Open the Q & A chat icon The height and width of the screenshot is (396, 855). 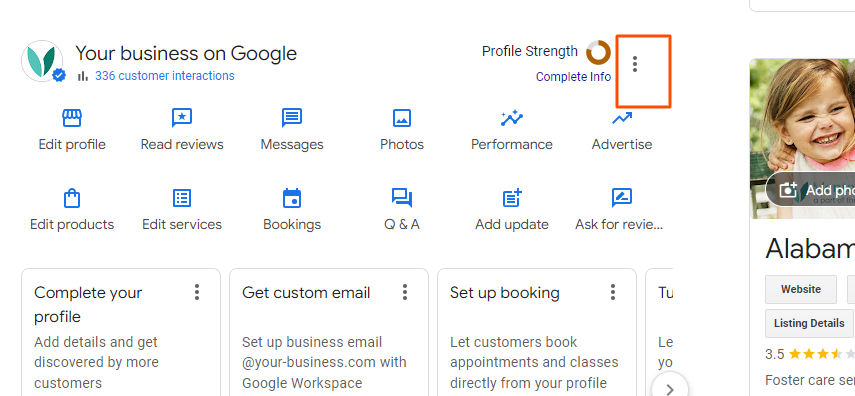(x=402, y=198)
